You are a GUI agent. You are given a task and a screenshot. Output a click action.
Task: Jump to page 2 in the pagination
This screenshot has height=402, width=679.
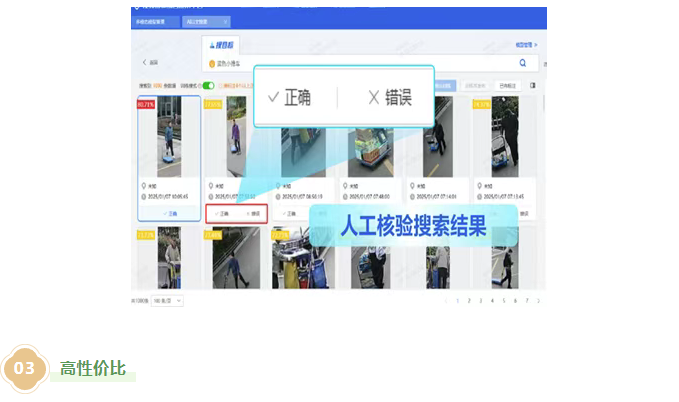click(x=469, y=301)
